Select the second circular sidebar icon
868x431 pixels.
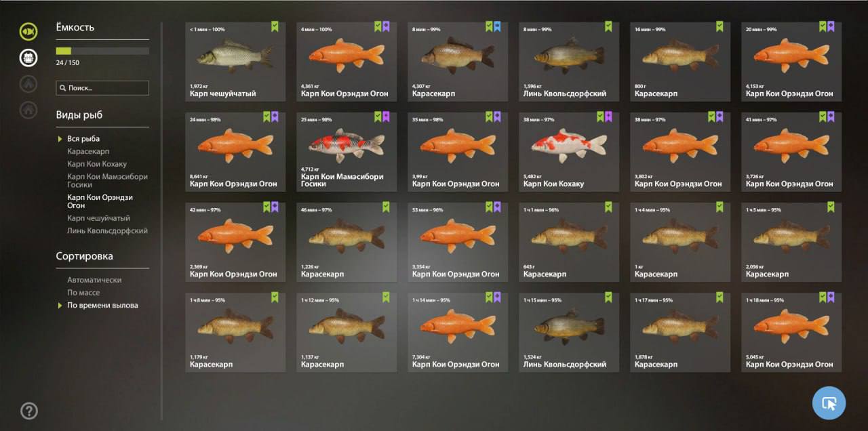coord(28,58)
